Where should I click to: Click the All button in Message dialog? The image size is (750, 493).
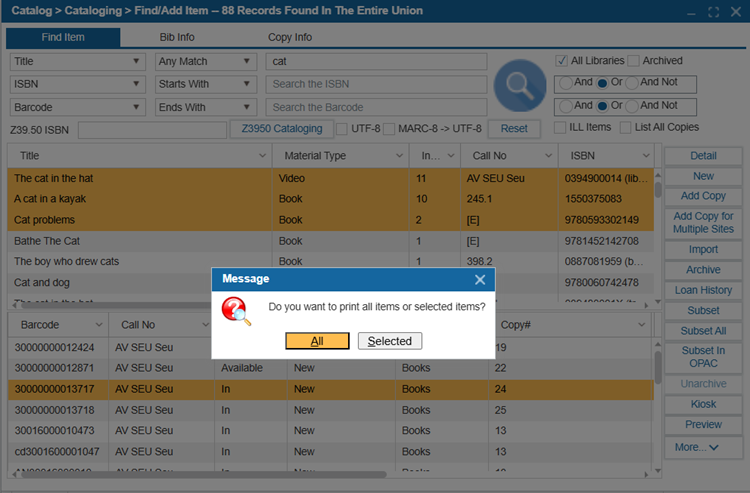tap(317, 341)
